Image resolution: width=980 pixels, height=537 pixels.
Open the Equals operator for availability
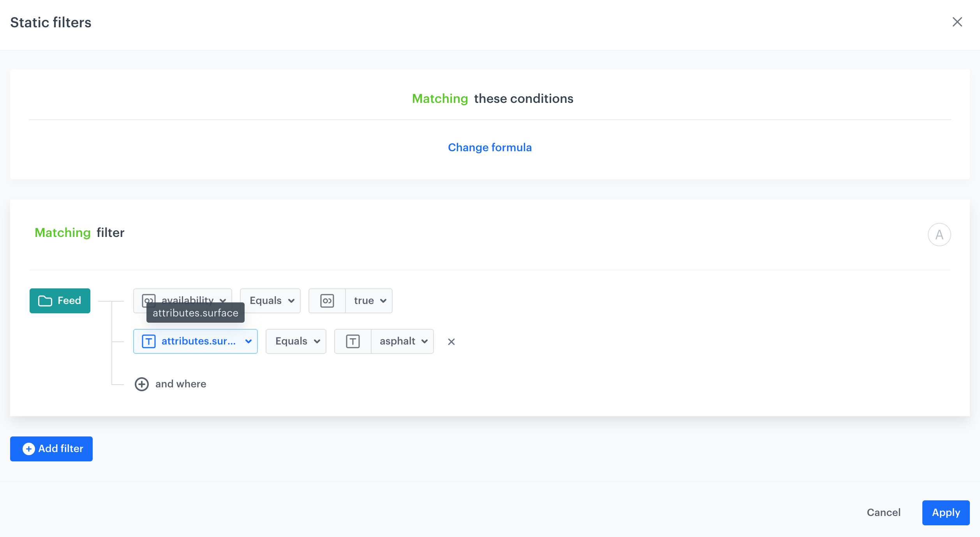click(270, 301)
